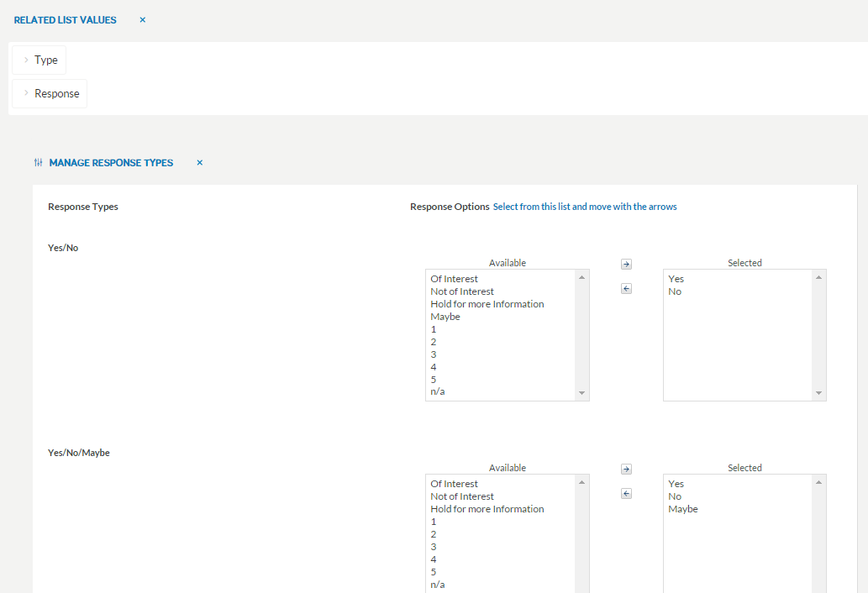Image resolution: width=868 pixels, height=593 pixels.
Task: Click scroll-up arrow of Yes/No/Maybe Selected list
Action: [x=818, y=482]
